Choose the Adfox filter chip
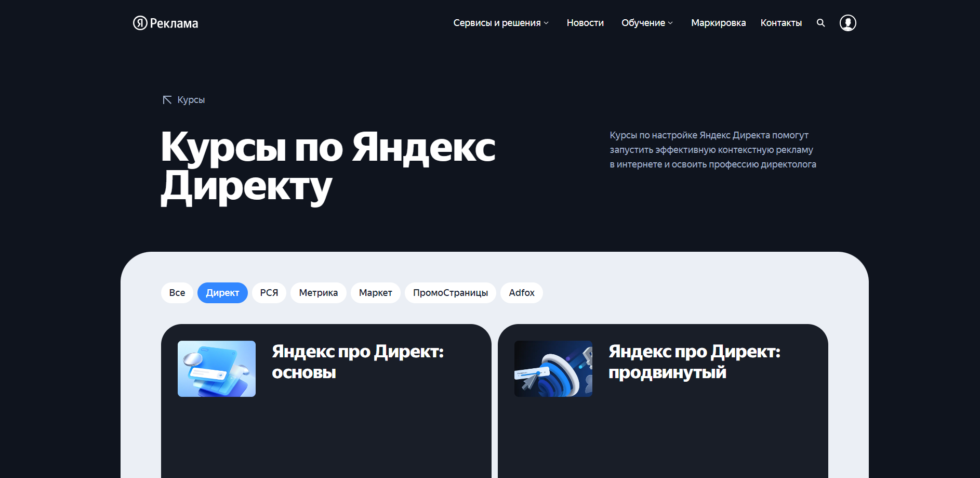 click(522, 293)
